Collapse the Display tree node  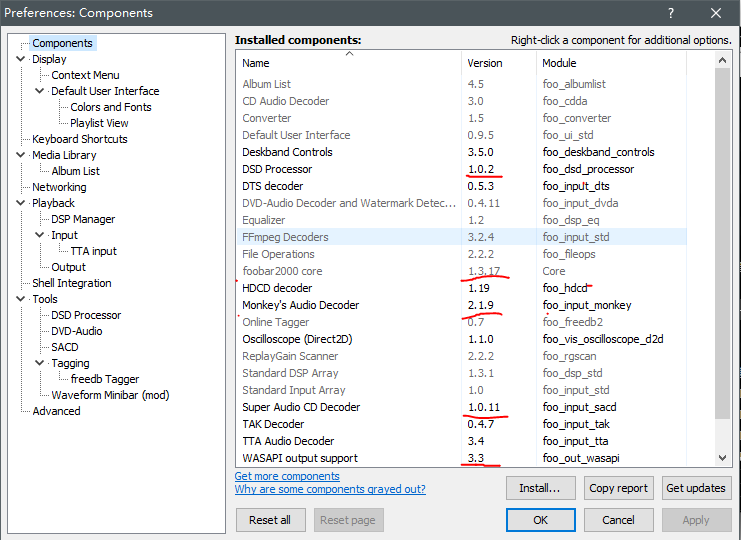[x=21, y=59]
